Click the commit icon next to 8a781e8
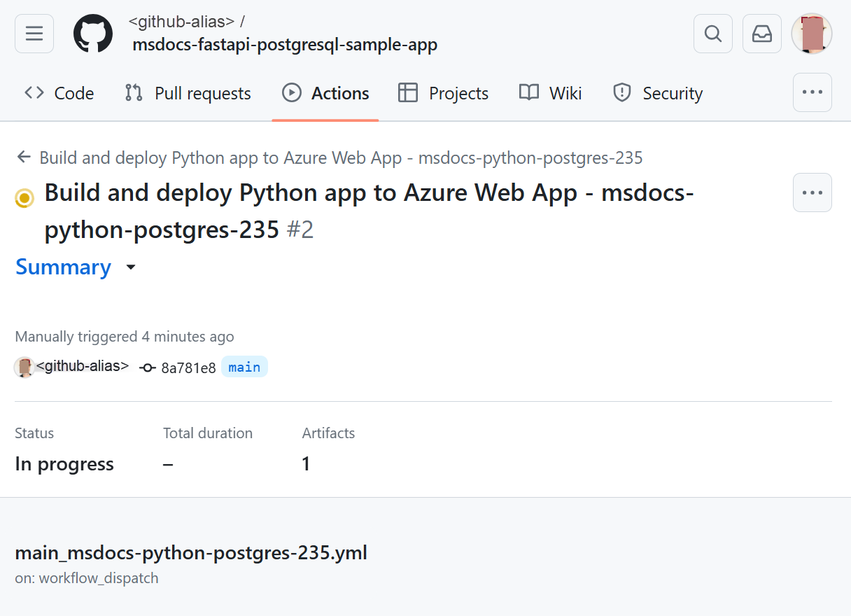The width and height of the screenshot is (851, 616). (148, 367)
